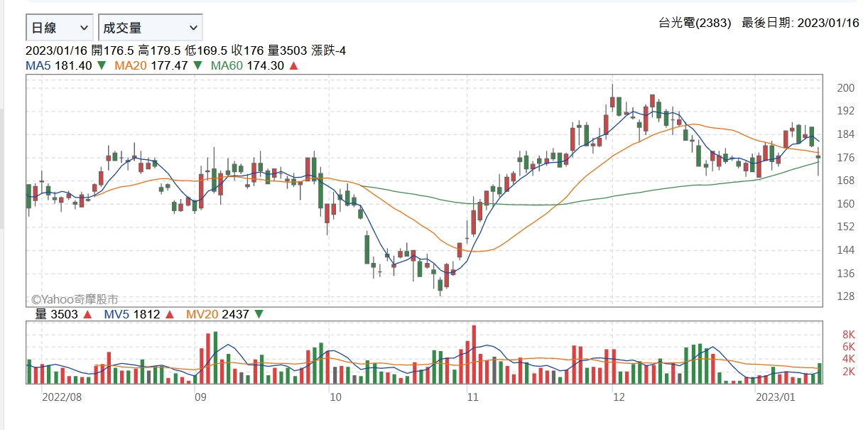Click the green down arrow after MA5
The height and width of the screenshot is (430, 868).
(102, 65)
